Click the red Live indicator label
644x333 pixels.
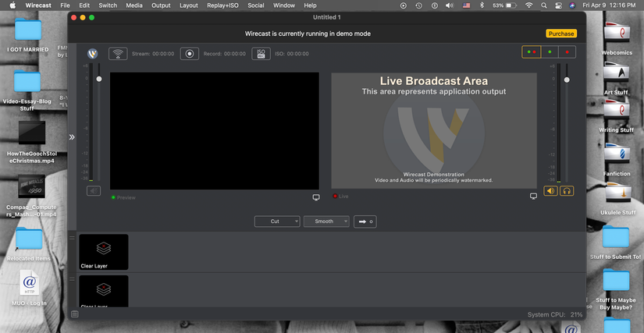point(340,197)
